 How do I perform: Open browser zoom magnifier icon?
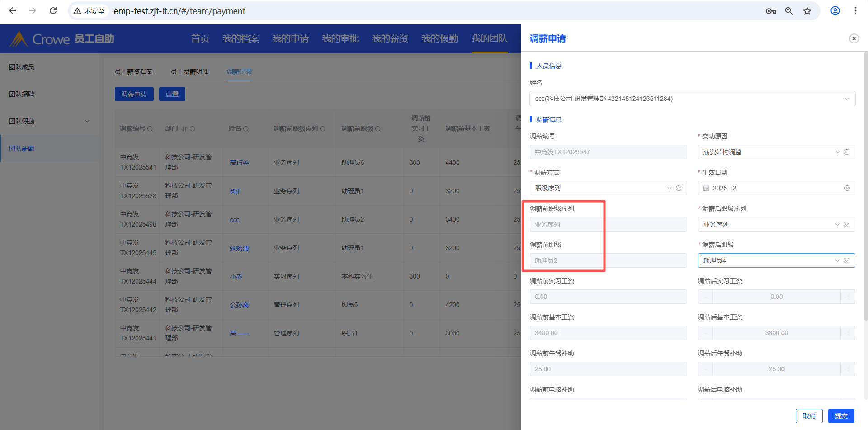pyautogui.click(x=789, y=11)
